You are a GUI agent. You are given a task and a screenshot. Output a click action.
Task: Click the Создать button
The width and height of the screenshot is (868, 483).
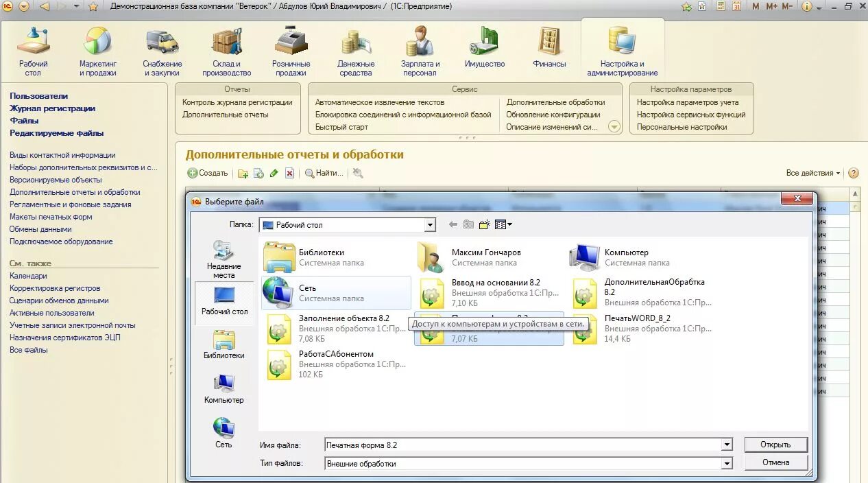208,174
